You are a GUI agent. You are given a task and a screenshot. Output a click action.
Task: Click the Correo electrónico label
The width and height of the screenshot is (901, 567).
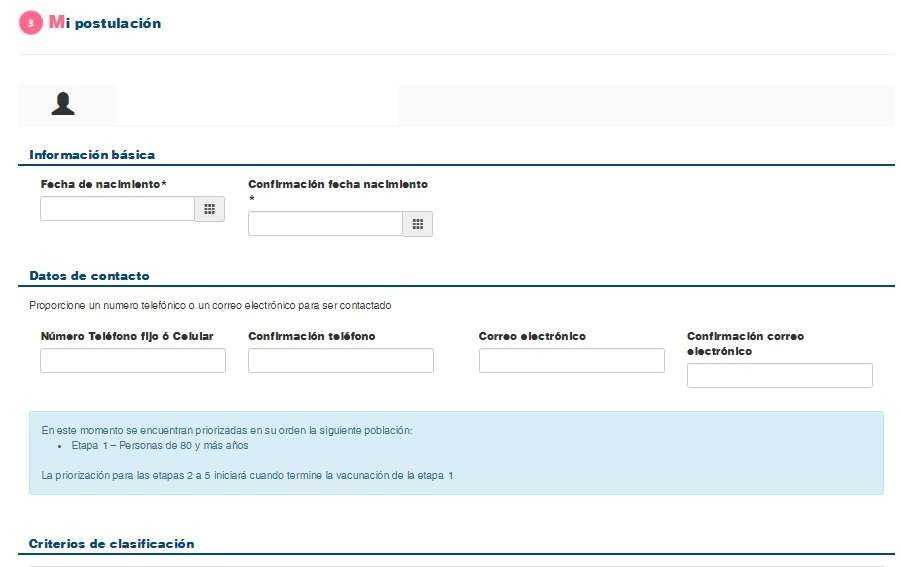[x=532, y=336]
